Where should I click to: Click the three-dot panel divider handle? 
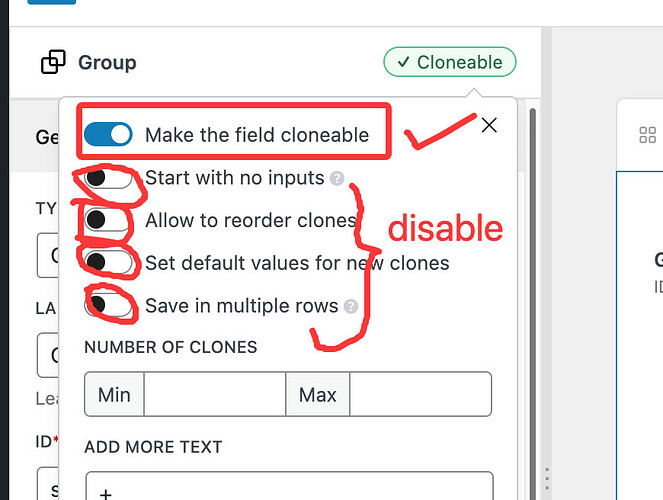coord(547,478)
